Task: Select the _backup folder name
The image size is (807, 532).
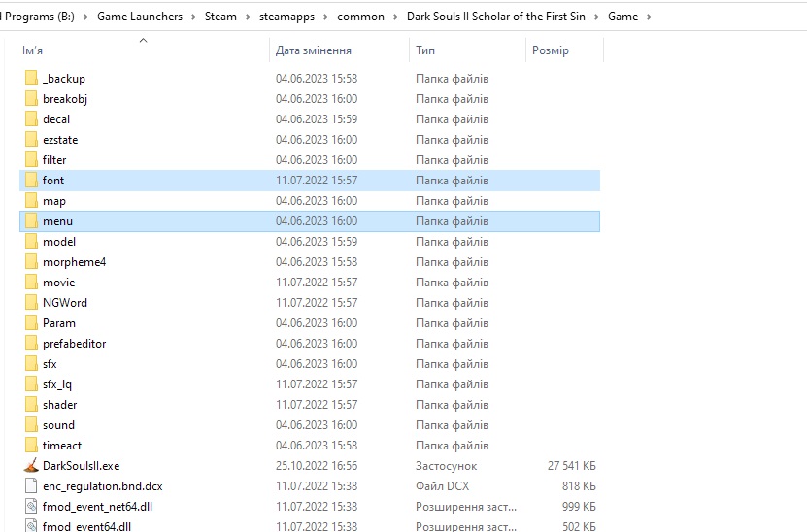Action: coord(64,79)
